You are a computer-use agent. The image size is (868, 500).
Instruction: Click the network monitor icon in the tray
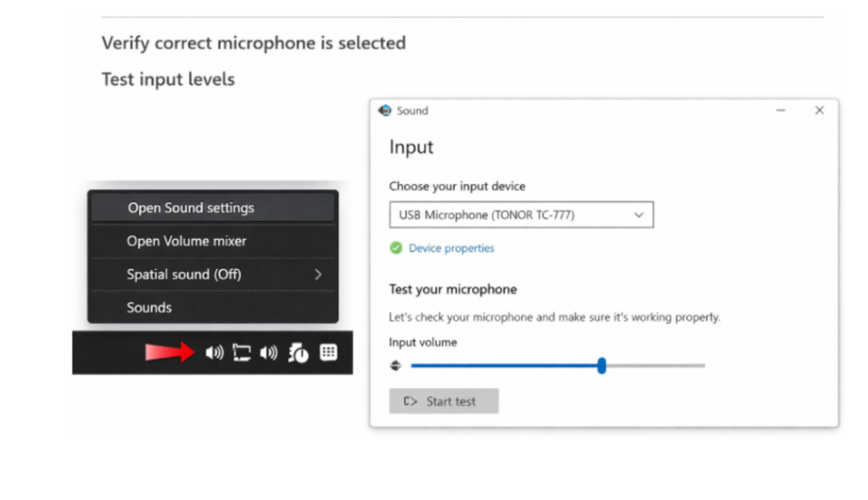tap(241, 353)
